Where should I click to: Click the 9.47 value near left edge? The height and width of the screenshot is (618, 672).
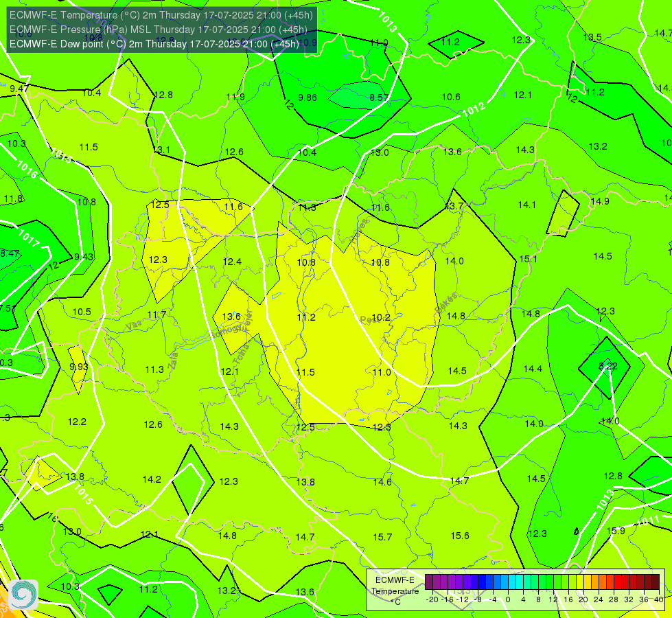pyautogui.click(x=19, y=89)
